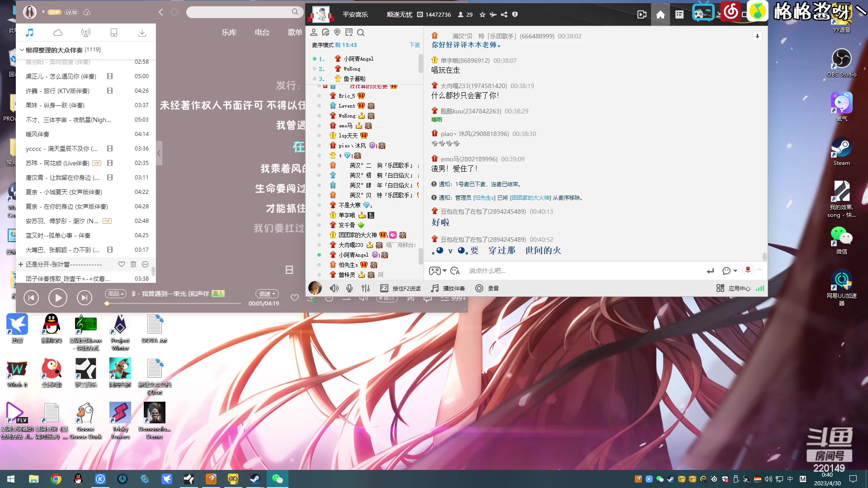Open the 乐库 menu tab
This screenshot has height=488, width=868.
(229, 33)
